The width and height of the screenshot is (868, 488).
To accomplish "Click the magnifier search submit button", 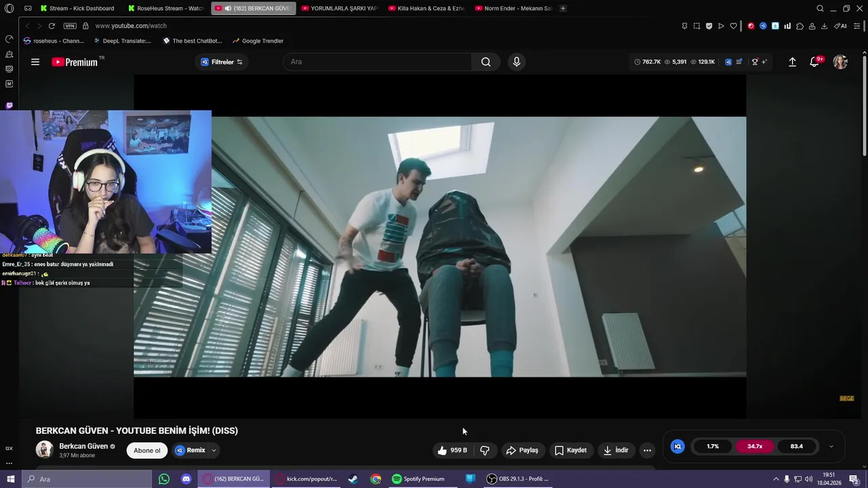I will coord(486,62).
